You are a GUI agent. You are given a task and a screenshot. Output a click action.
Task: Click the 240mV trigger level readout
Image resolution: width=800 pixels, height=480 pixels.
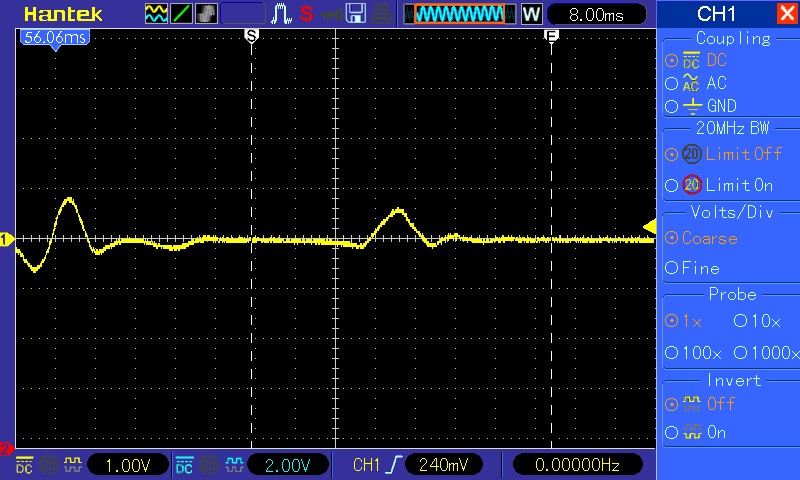pos(444,465)
